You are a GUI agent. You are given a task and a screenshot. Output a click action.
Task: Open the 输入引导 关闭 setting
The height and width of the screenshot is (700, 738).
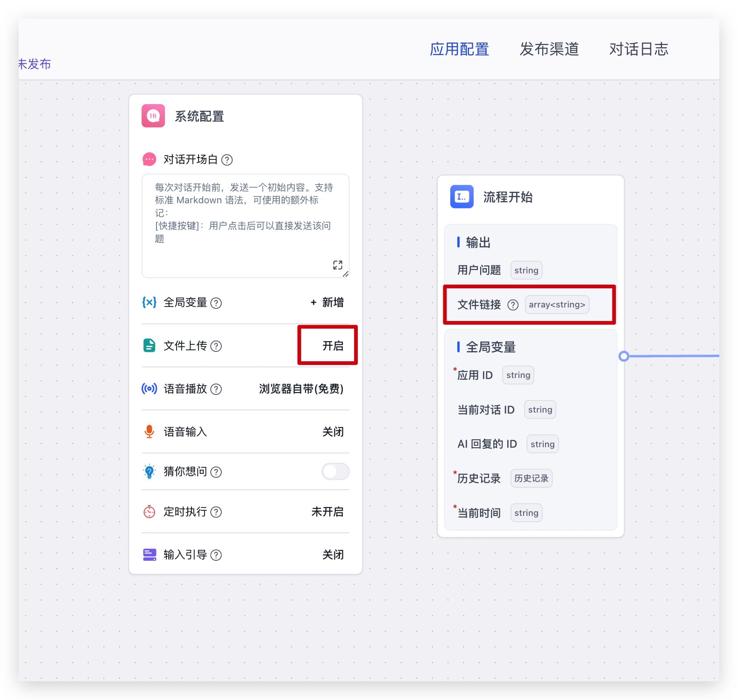(x=333, y=555)
